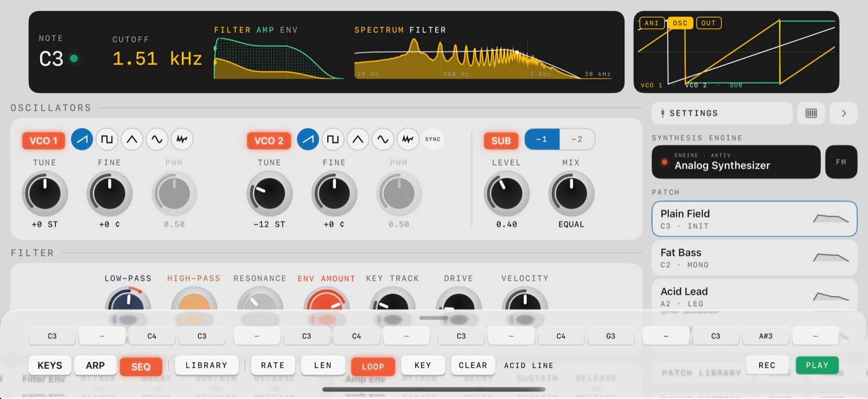The width and height of the screenshot is (868, 399).
Task: Pick the sine waveform for VCO 1
Action: 157,139
